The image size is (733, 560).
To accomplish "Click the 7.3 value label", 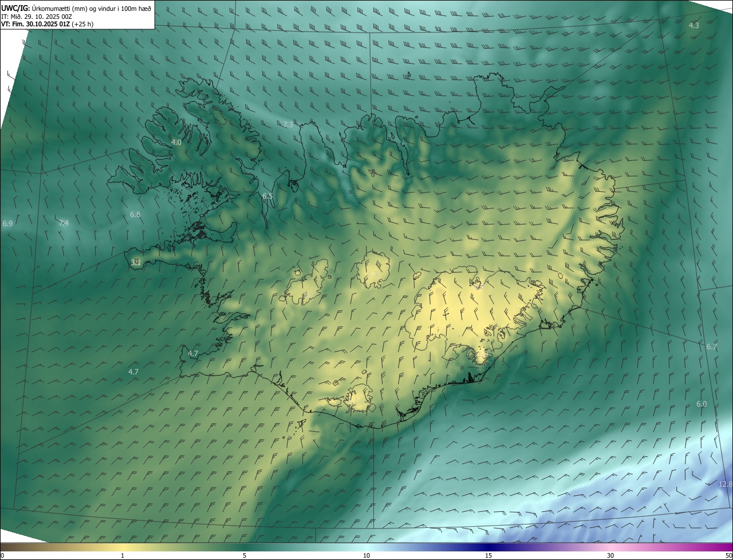I will 288,124.
